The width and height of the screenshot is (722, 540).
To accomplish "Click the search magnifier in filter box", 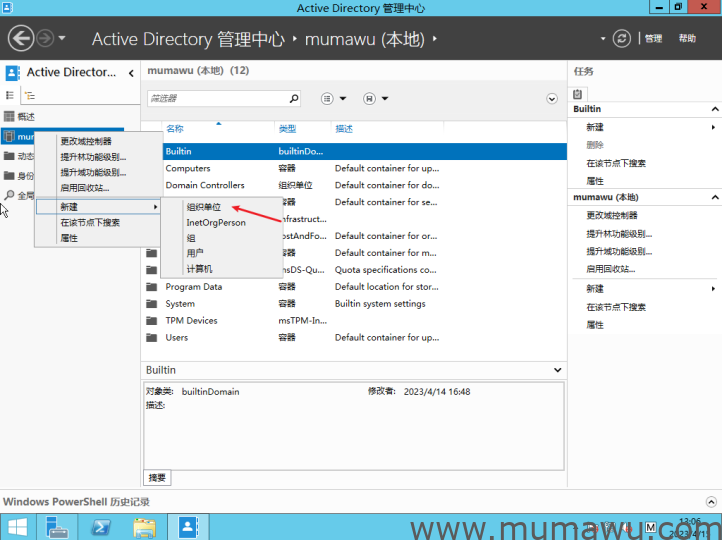I will pos(293,99).
